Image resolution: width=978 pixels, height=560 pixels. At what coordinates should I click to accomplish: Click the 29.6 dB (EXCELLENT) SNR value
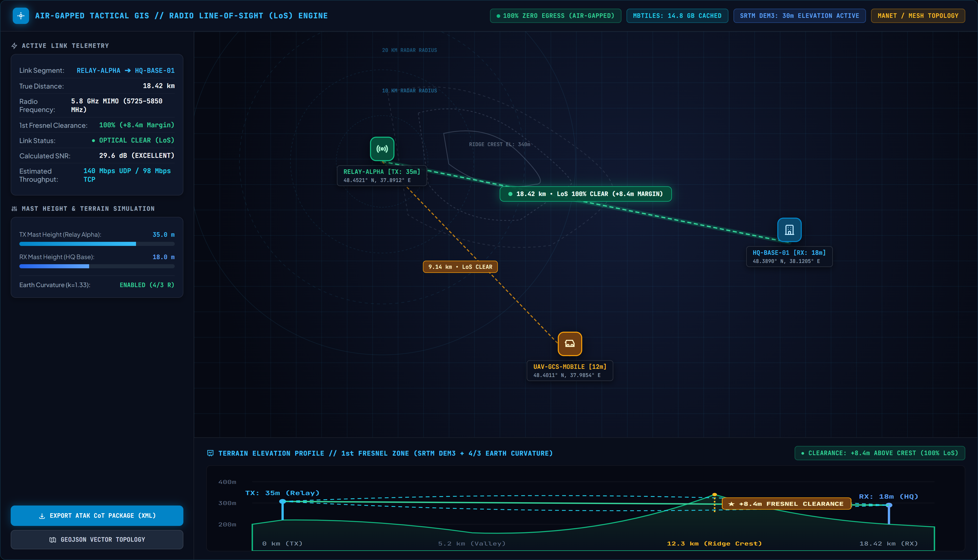tap(137, 156)
